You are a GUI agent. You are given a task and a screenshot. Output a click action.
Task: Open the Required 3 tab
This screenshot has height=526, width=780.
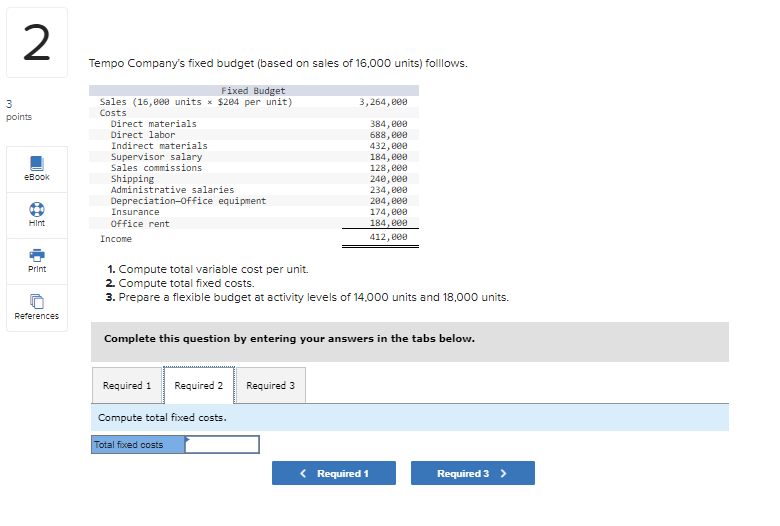pyautogui.click(x=271, y=386)
